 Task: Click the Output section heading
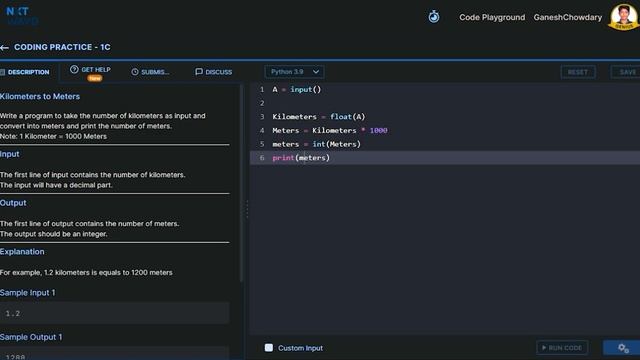pos(13,203)
